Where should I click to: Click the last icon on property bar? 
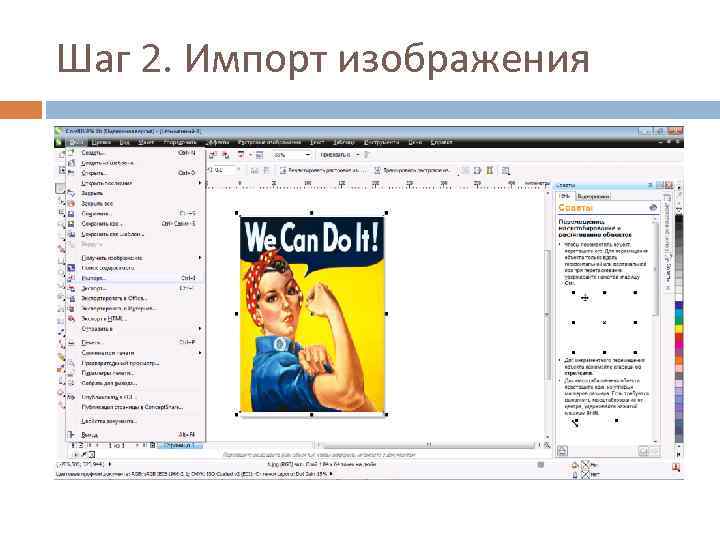506,171
